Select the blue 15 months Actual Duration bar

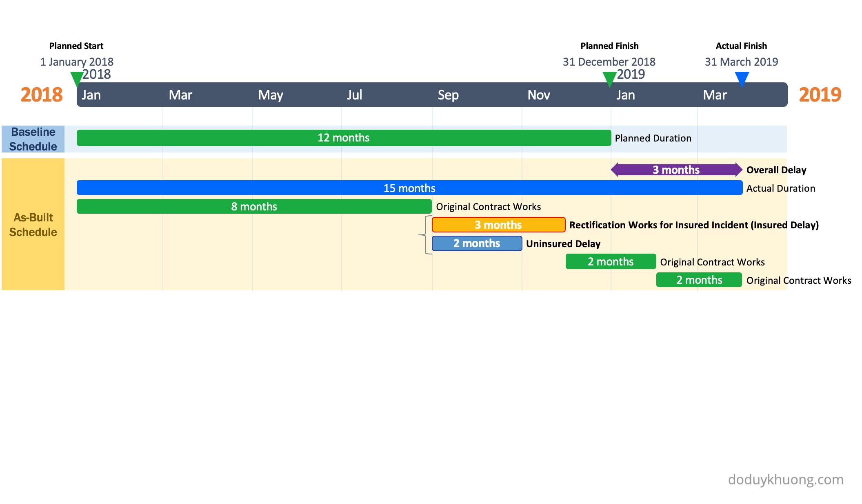(409, 188)
